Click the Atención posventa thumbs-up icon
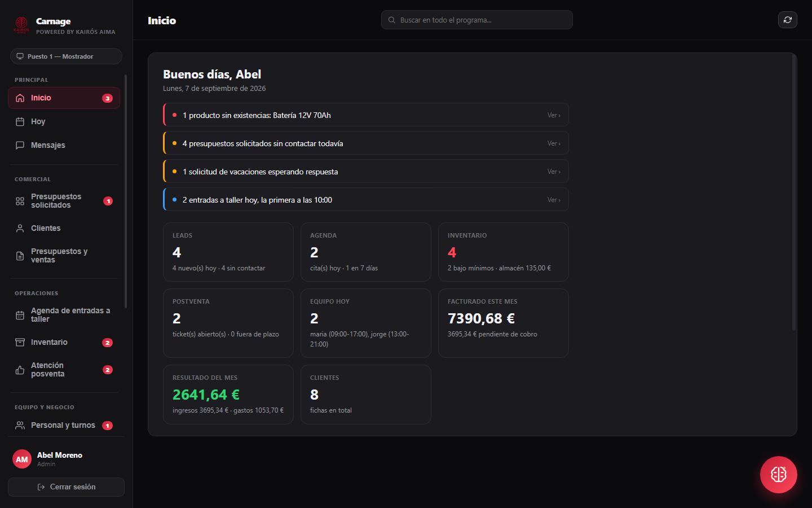Screen dimensions: 812x508 (20, 370)
